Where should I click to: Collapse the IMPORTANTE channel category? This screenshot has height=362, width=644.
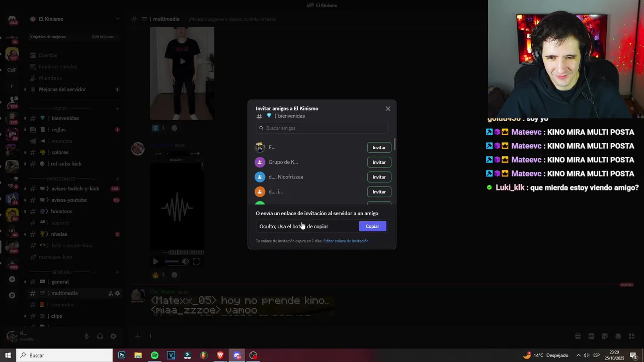[60, 179]
